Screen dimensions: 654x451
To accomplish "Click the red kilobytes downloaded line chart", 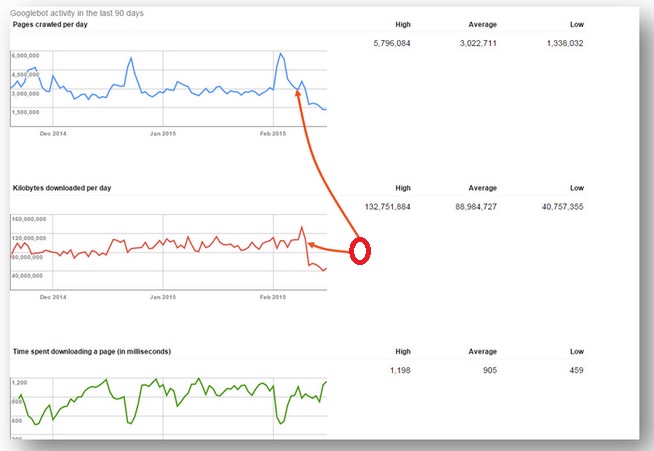I will click(x=169, y=252).
